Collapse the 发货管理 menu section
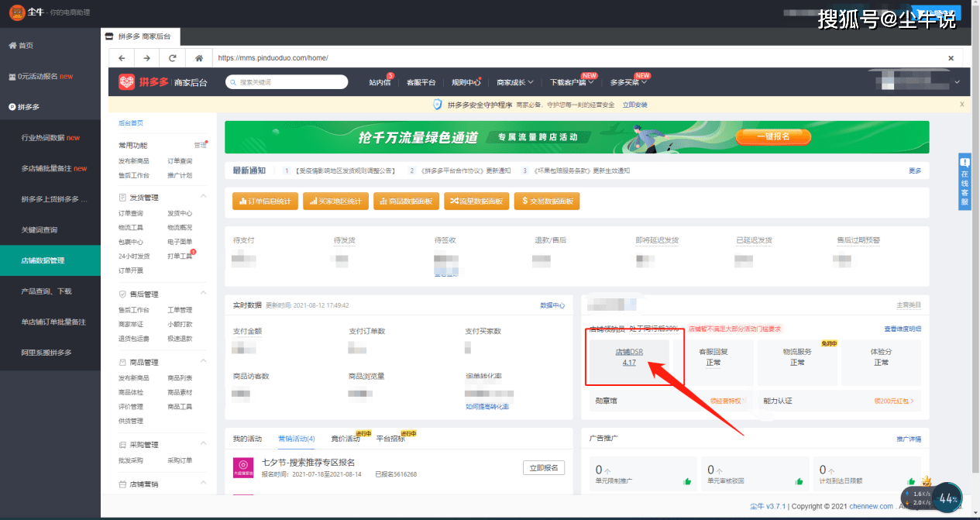The width and height of the screenshot is (980, 520). [203, 197]
